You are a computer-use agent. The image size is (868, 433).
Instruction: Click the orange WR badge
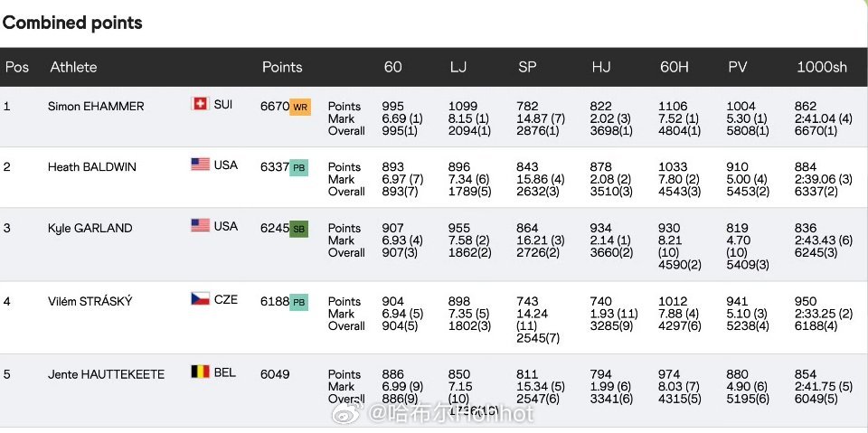pyautogui.click(x=300, y=107)
